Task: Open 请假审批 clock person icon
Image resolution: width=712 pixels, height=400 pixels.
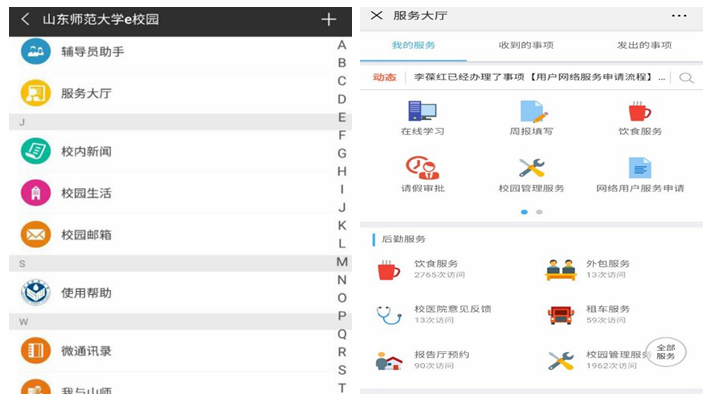Action: tap(422, 168)
